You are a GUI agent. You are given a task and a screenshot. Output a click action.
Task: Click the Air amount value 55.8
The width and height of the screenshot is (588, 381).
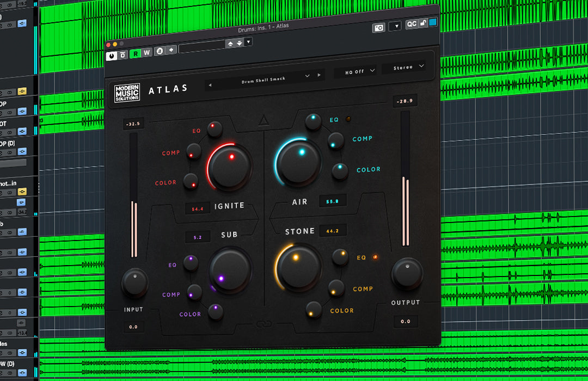[332, 201]
